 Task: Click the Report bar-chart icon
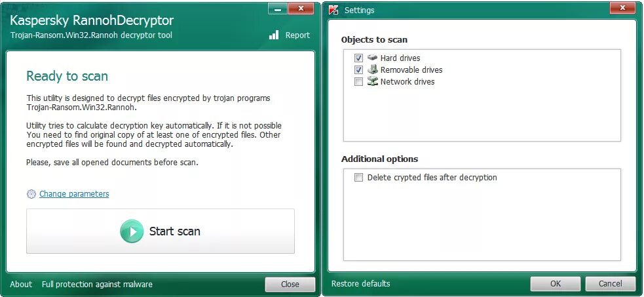point(274,35)
